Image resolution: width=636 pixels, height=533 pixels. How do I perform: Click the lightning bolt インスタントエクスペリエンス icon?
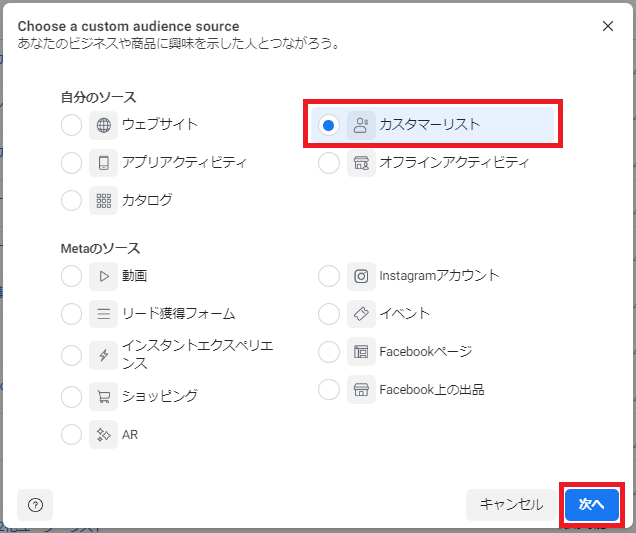point(103,355)
